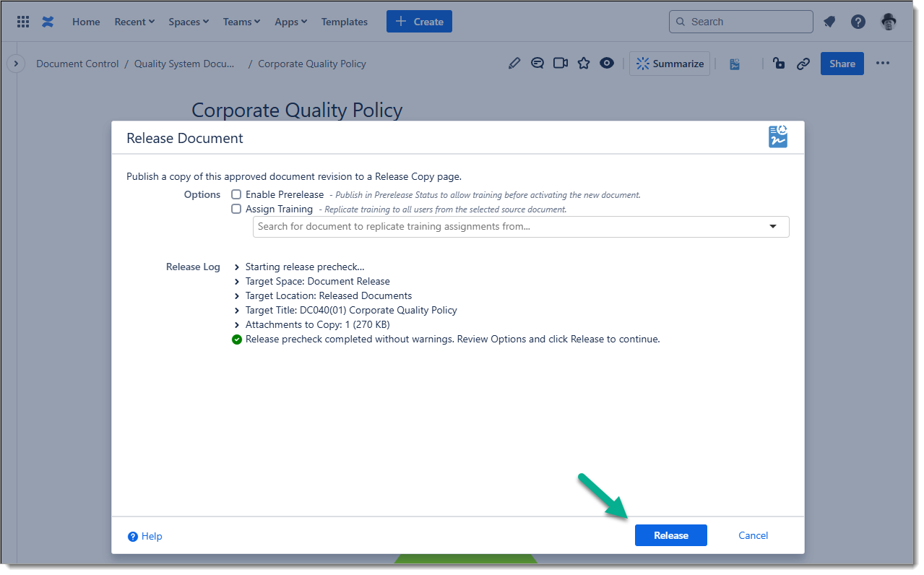924x575 pixels.
Task: Expand the sidebar with chevron button
Action: coord(16,64)
